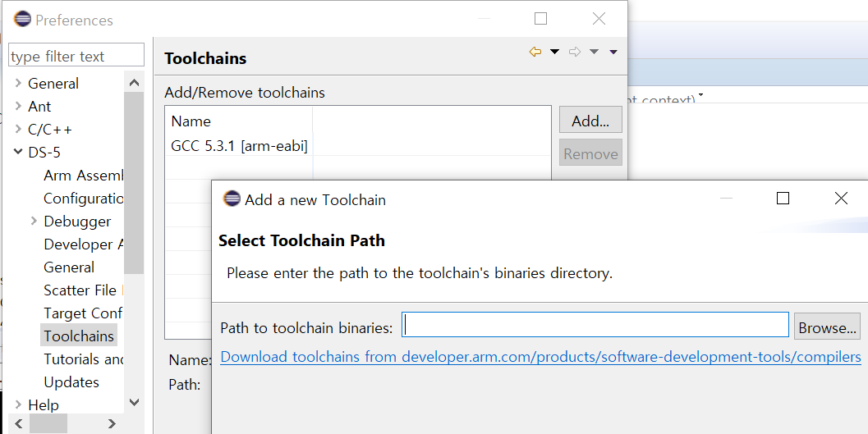
Task: Select Updates under DS-5
Action: coord(71,382)
